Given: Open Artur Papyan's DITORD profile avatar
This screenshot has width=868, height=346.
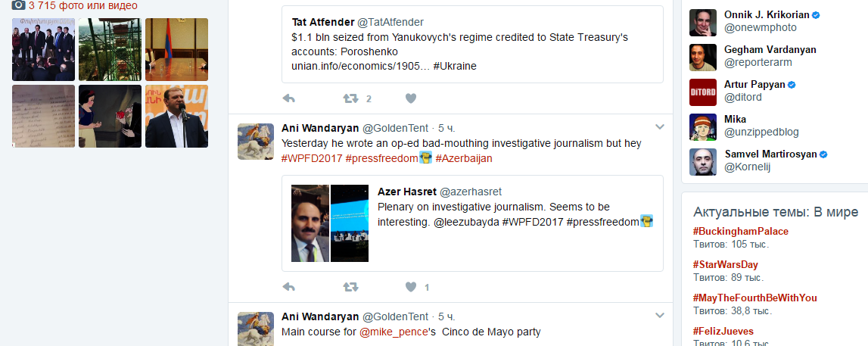Looking at the screenshot, I should [703, 92].
